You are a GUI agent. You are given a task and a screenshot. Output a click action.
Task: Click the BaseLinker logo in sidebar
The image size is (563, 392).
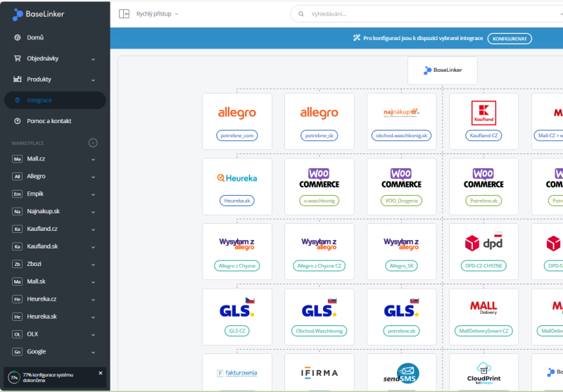coord(38,14)
